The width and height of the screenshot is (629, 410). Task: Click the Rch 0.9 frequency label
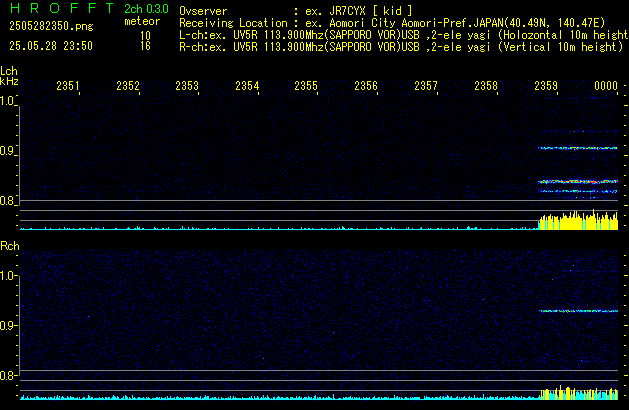point(7,325)
